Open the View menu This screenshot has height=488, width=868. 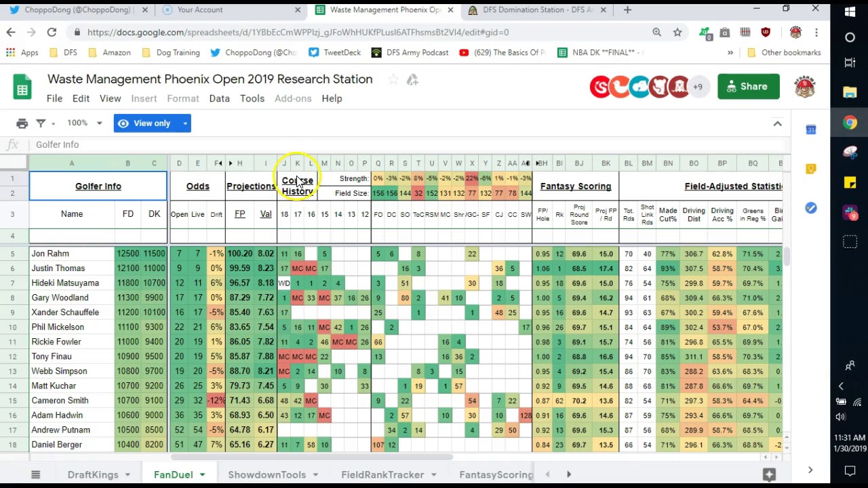[x=110, y=98]
